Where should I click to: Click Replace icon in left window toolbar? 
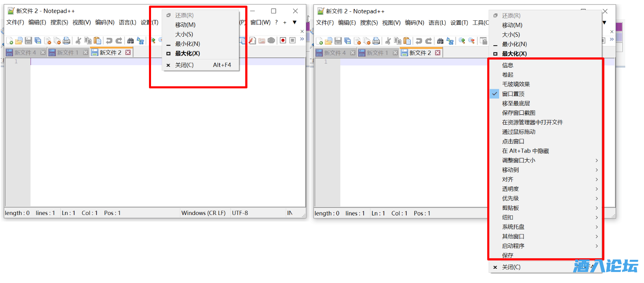[x=140, y=41]
